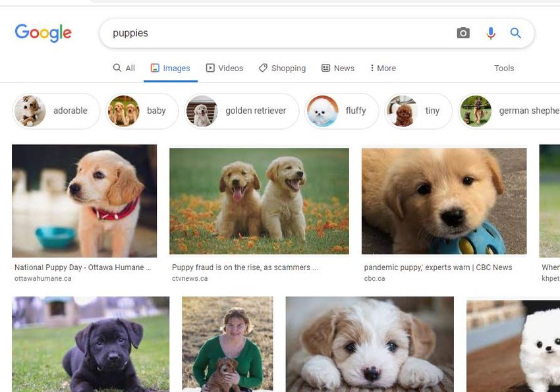
Task: Open the black labrador puppy thumbnail
Action: click(91, 344)
